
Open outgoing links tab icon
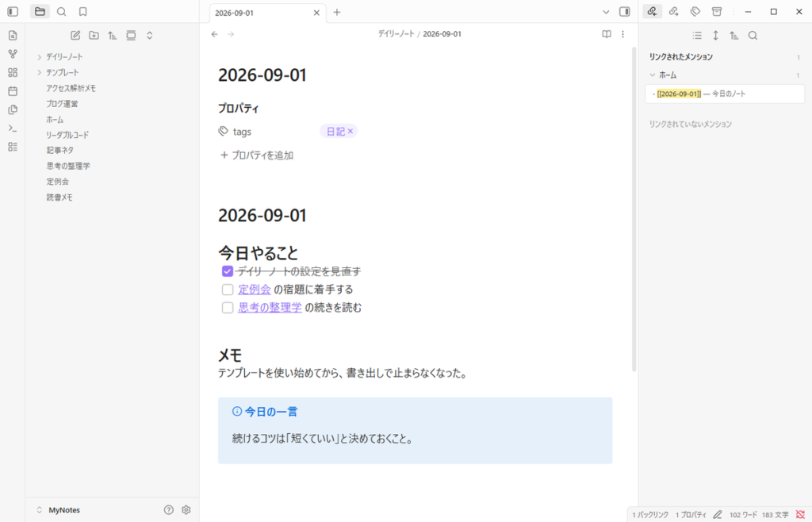(x=674, y=11)
